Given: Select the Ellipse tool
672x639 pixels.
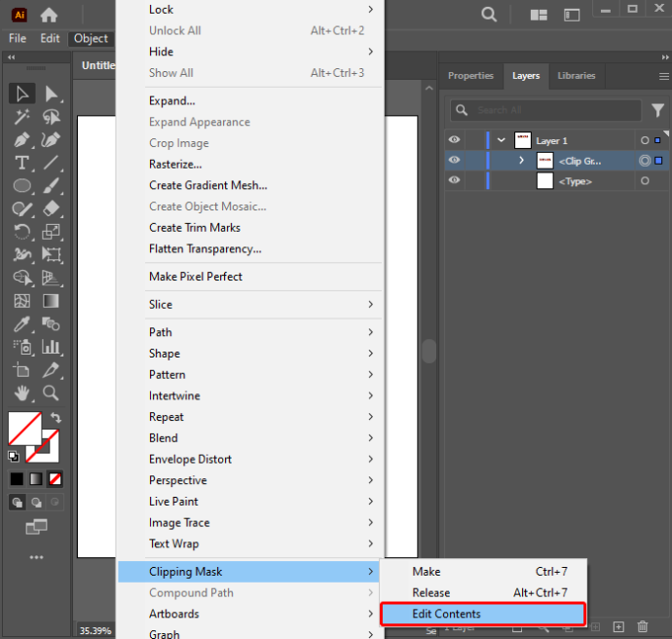Looking at the screenshot, I should 21,186.
